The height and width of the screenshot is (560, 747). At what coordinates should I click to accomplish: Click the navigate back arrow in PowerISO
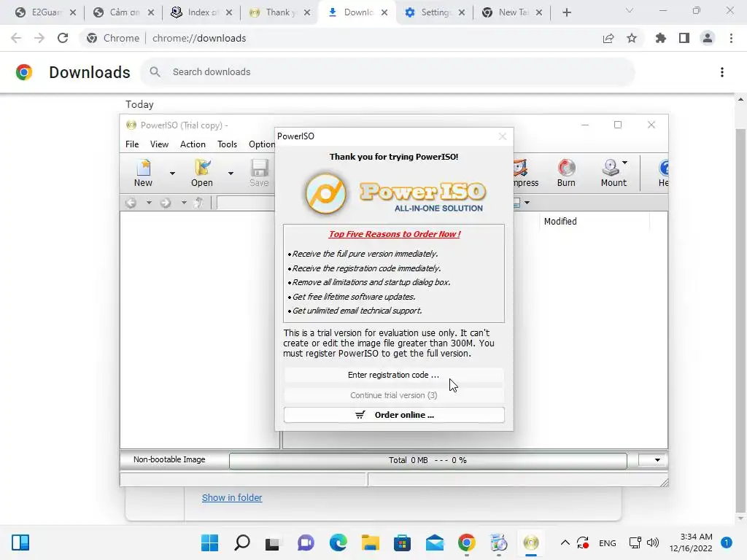[131, 203]
